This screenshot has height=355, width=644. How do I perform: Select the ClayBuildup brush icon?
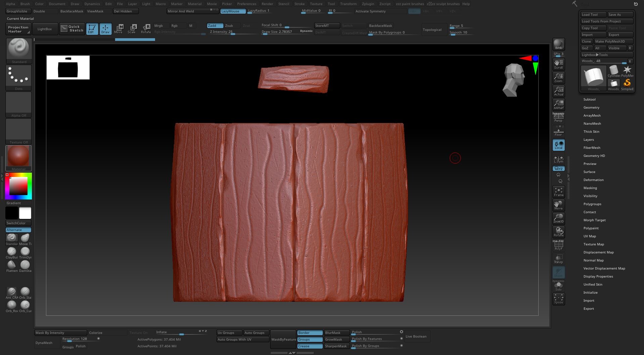coord(12,252)
